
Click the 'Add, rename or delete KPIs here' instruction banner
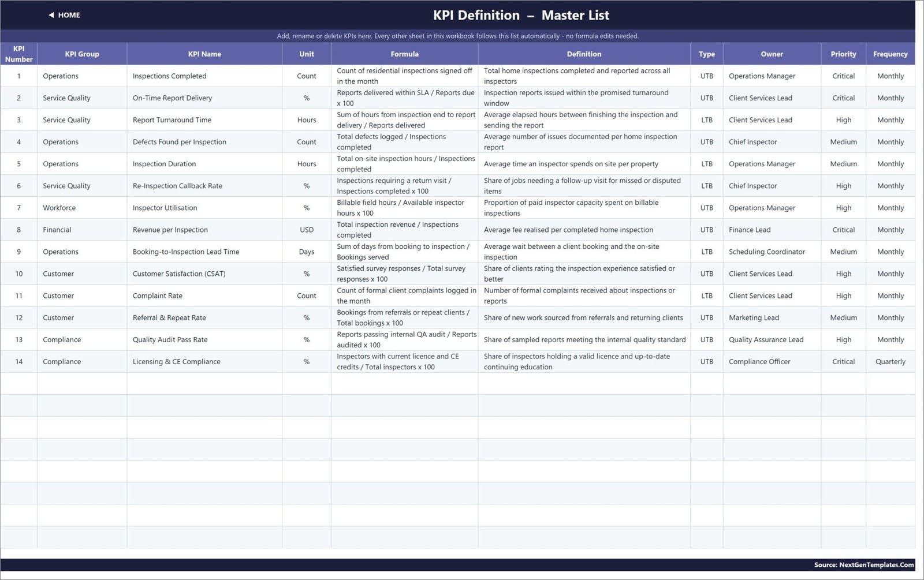pos(457,36)
